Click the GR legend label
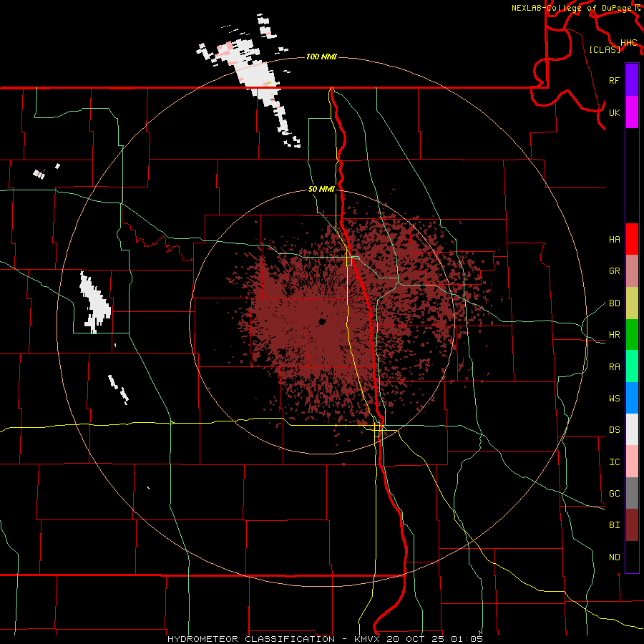 click(x=614, y=271)
